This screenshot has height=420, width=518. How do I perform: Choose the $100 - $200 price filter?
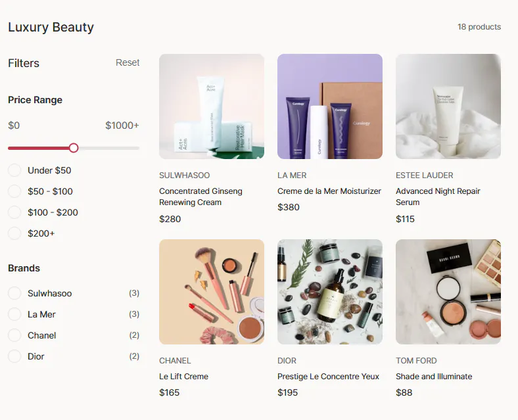pos(14,212)
